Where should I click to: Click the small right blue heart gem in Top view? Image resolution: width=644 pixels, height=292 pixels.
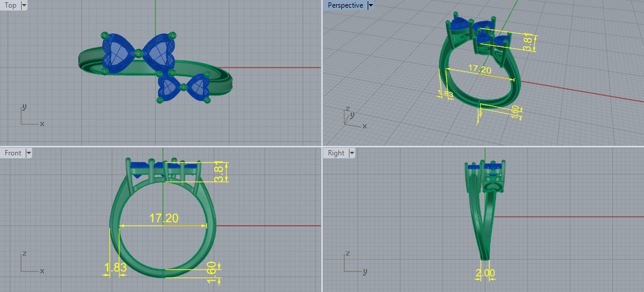tap(198, 88)
